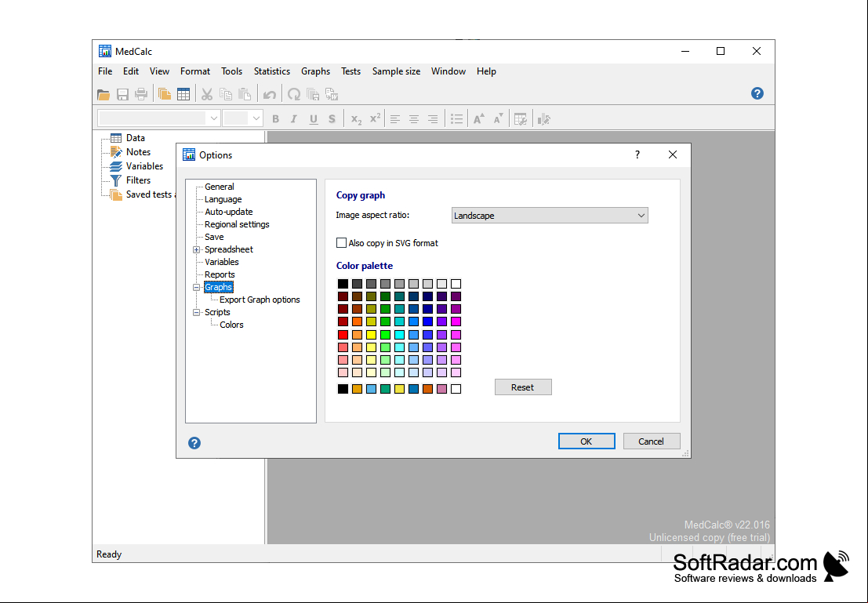Close the Options dialog
Viewport: 868px width, 603px height.
pos(673,155)
